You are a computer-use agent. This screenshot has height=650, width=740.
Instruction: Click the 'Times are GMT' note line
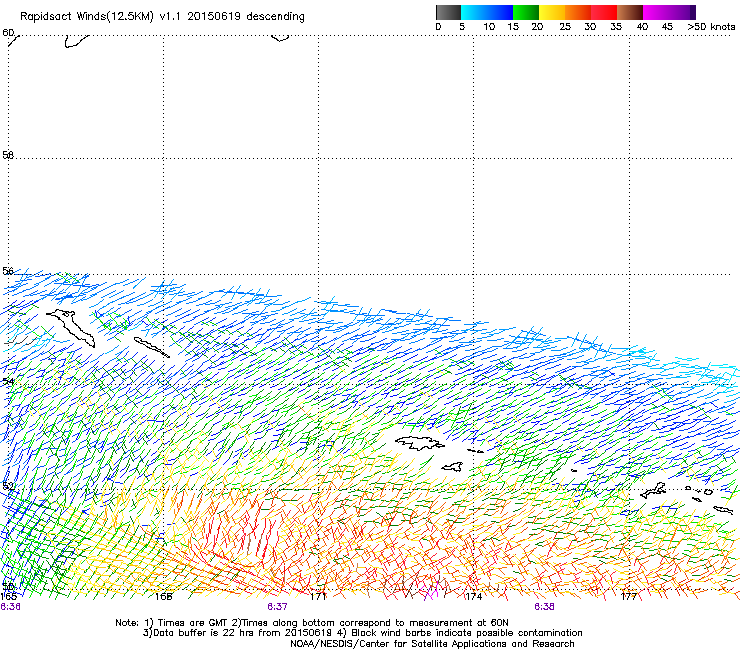pyautogui.click(x=311, y=623)
